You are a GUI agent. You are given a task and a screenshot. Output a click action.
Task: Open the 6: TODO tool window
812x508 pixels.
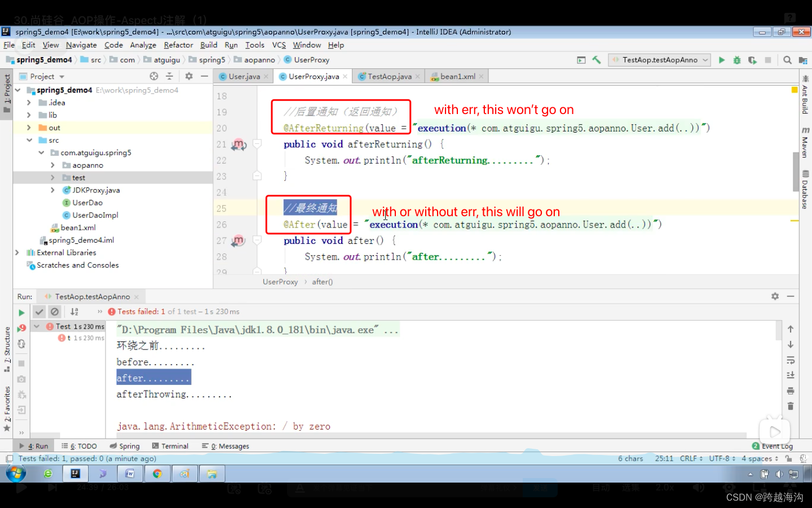79,446
